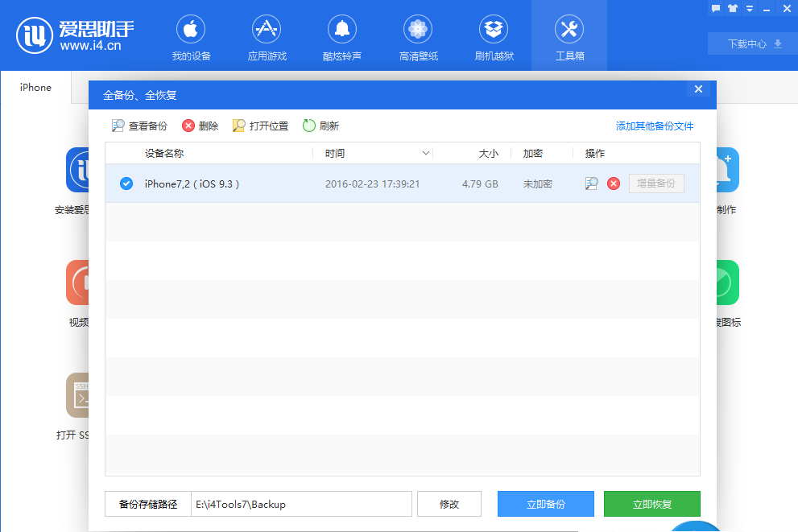Click 立即恢复 green button
The image size is (798, 532).
coord(652,504)
